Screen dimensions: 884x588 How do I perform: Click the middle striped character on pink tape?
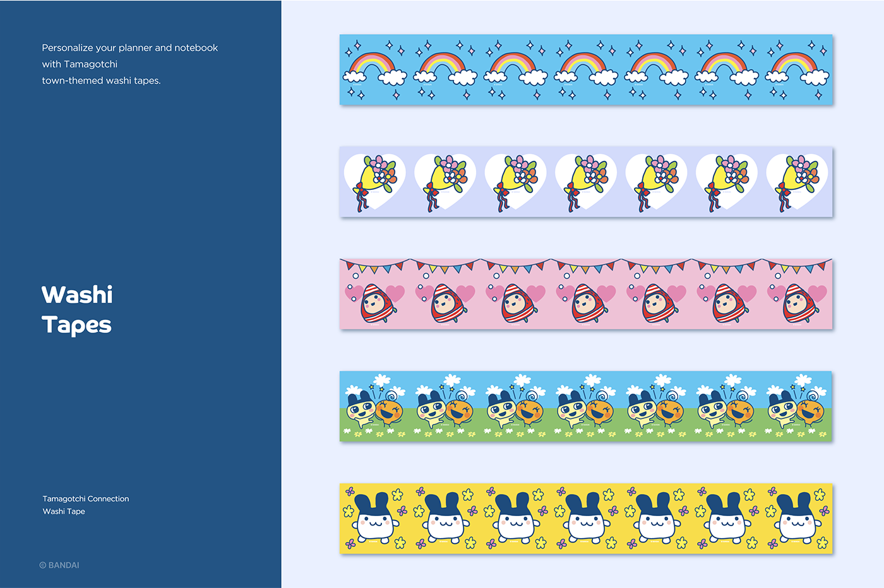click(588, 304)
